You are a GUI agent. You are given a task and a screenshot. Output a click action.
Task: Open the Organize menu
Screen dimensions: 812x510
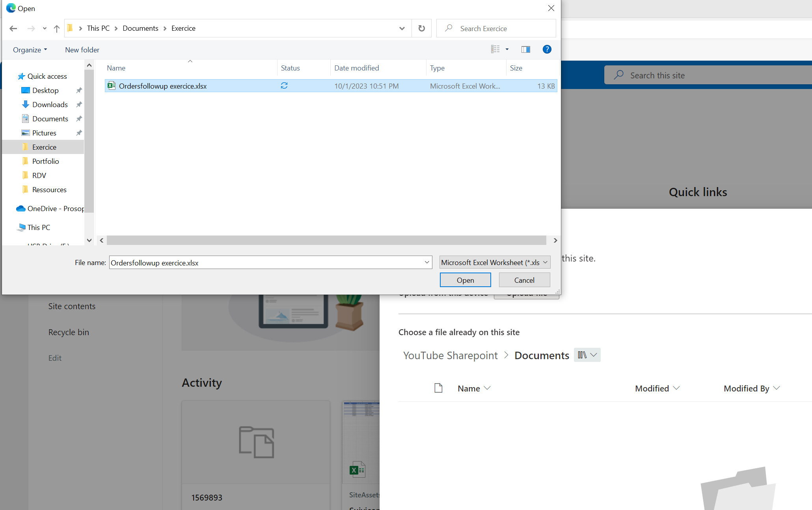(x=30, y=50)
